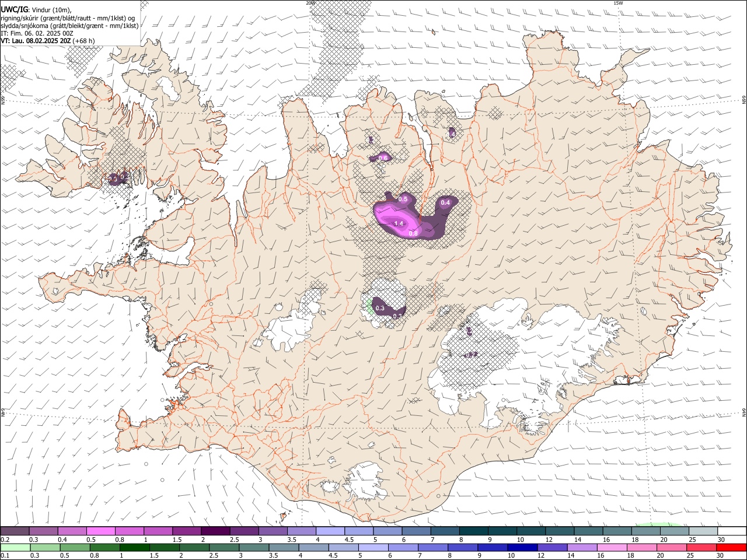Pick the medium green 0.5 swatch in the lower legend

pos(75,547)
